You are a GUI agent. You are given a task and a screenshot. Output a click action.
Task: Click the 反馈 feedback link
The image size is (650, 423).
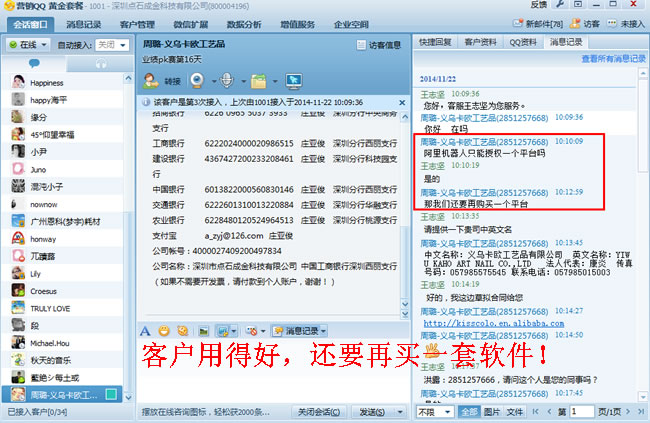click(x=538, y=5)
